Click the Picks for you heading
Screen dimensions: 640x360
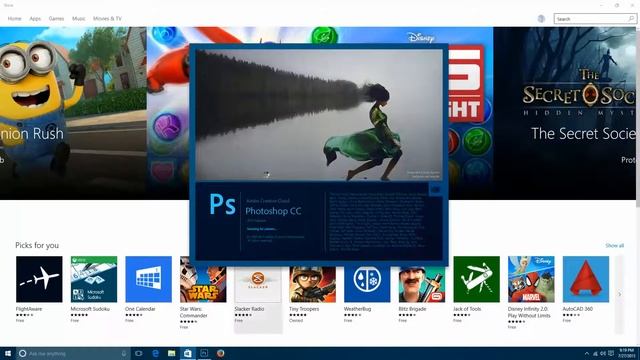click(x=37, y=245)
